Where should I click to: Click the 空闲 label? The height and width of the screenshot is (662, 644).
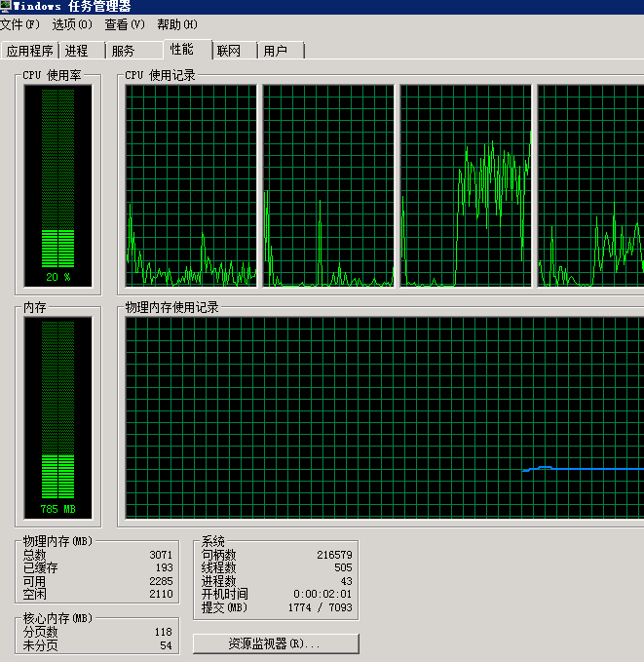pyautogui.click(x=34, y=594)
